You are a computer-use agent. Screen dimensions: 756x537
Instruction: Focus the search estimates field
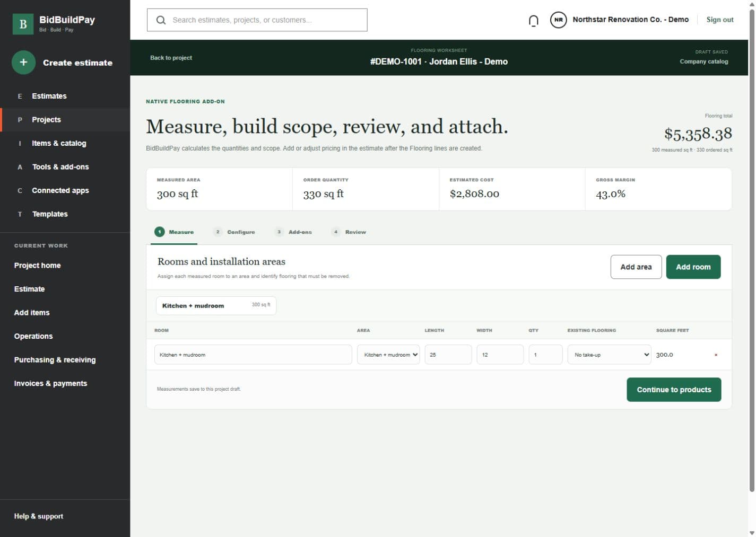coord(257,20)
